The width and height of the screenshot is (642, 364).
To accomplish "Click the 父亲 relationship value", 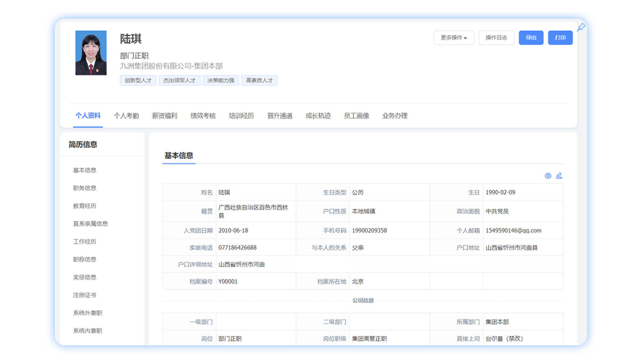I will (x=357, y=248).
